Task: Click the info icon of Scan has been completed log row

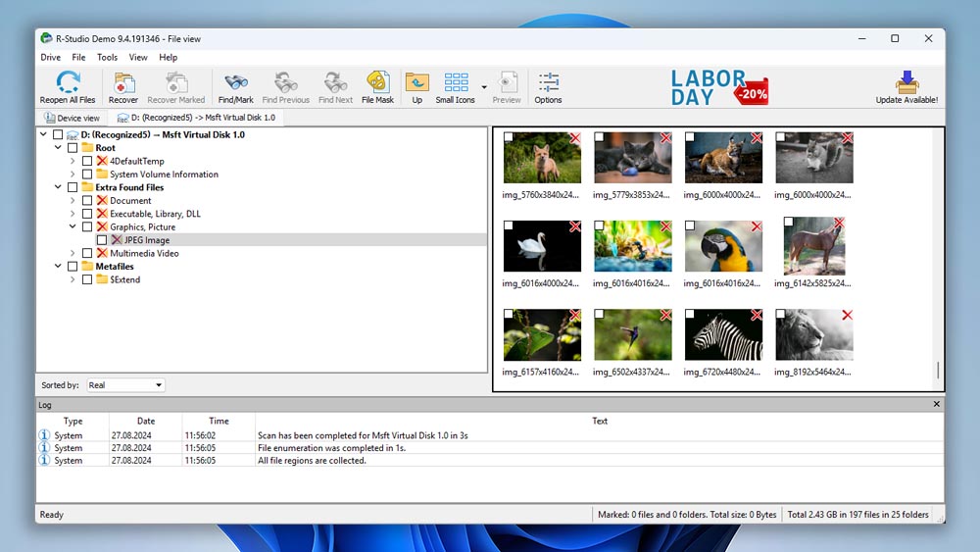Action: pyautogui.click(x=44, y=435)
